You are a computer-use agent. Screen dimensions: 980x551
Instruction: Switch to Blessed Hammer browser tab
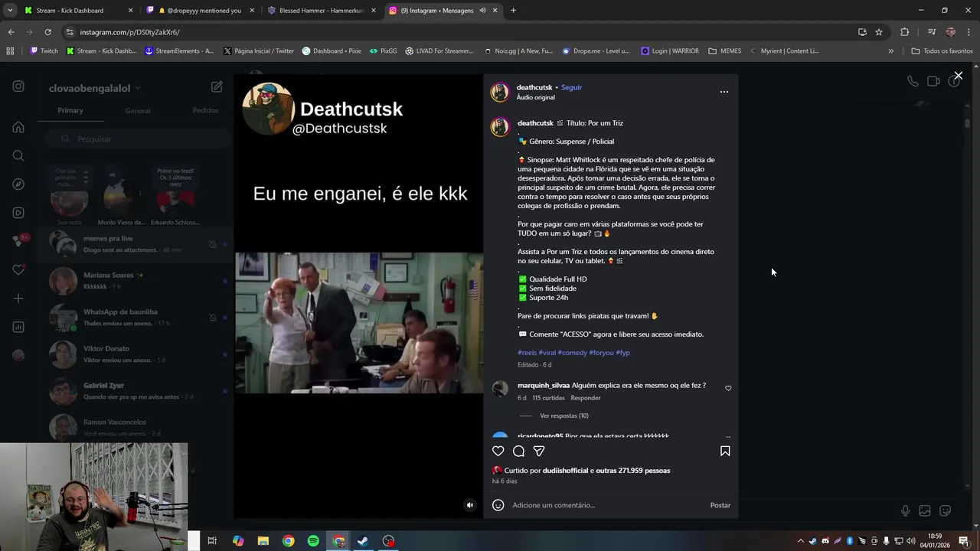point(321,11)
